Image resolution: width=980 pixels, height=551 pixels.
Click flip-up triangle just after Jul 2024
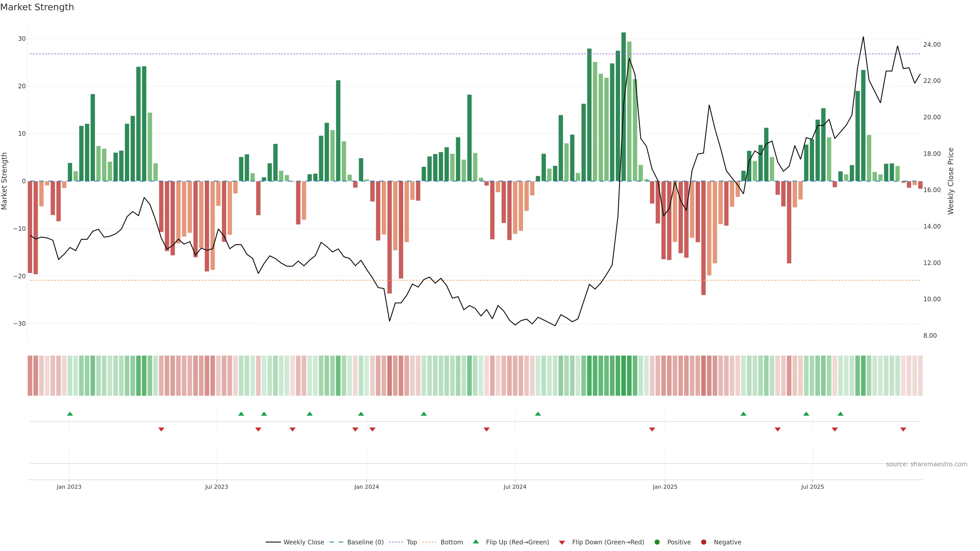(538, 414)
